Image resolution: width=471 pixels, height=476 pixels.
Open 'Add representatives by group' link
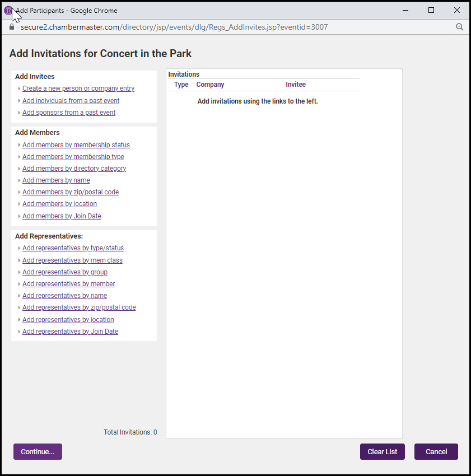click(65, 272)
